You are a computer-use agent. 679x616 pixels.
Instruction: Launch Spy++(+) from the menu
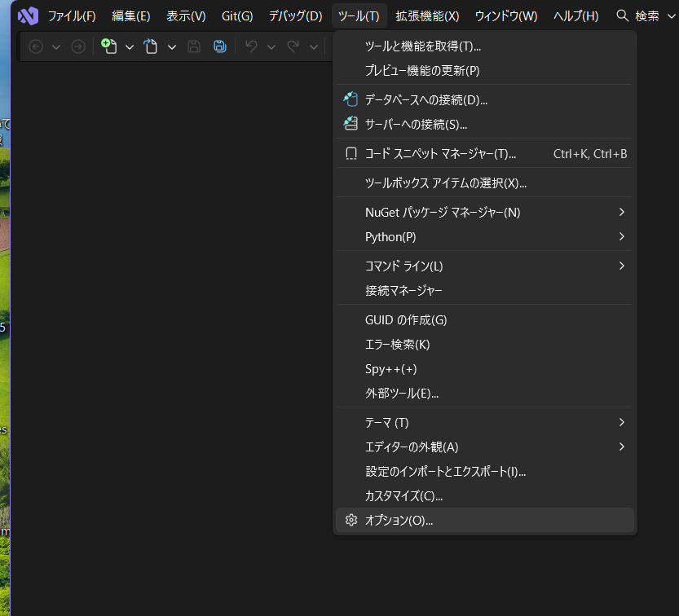(x=484, y=369)
